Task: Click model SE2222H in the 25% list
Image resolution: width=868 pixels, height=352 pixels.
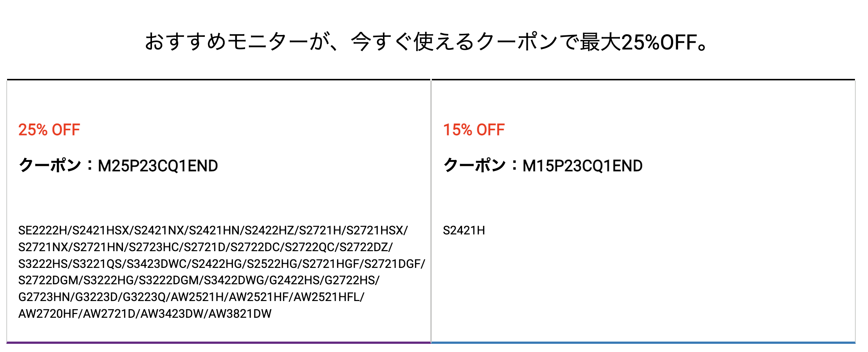Action: [42, 230]
